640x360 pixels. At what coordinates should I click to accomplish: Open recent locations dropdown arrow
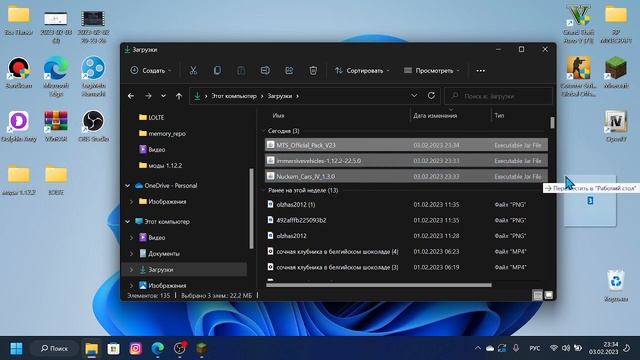[163, 96]
